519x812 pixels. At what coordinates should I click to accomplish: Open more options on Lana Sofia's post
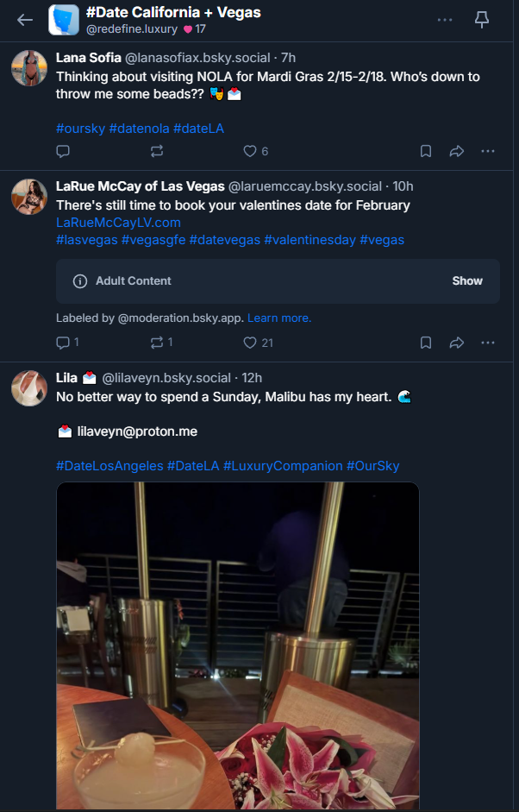coord(488,150)
